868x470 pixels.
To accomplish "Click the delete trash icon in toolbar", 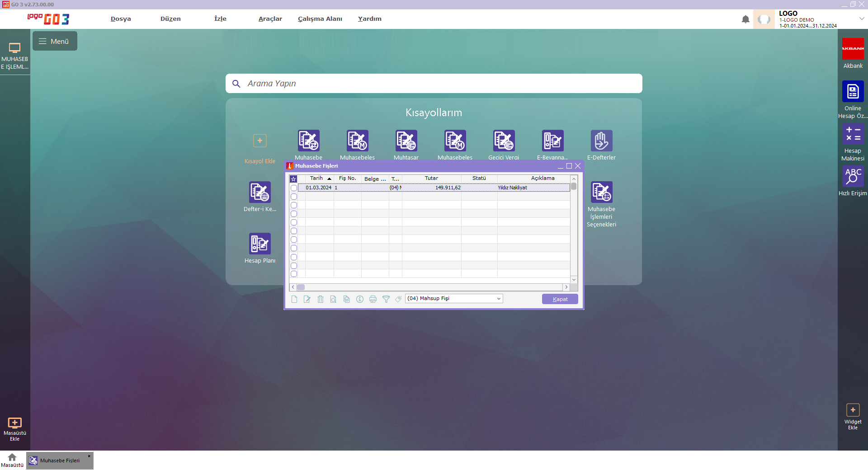I will pos(321,299).
